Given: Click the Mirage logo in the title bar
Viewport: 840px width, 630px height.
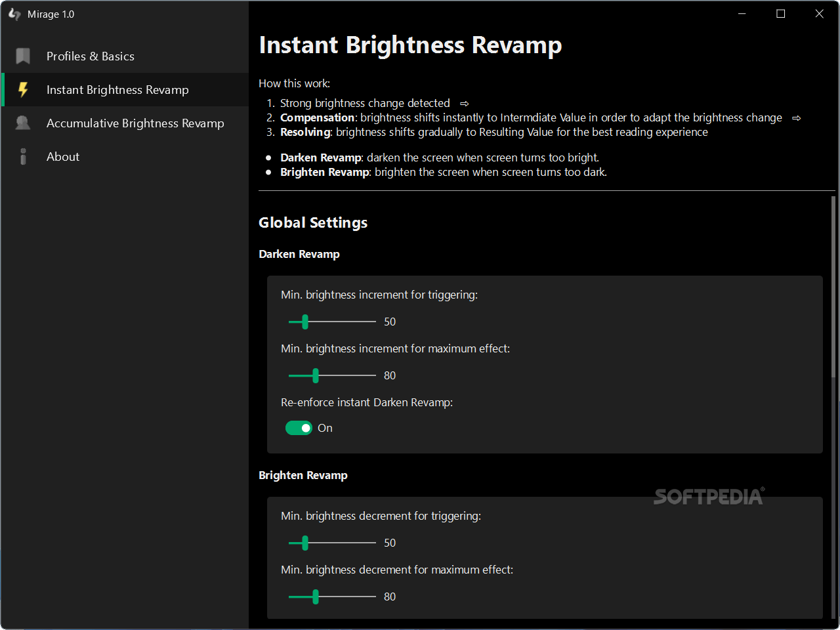Looking at the screenshot, I should [14, 13].
